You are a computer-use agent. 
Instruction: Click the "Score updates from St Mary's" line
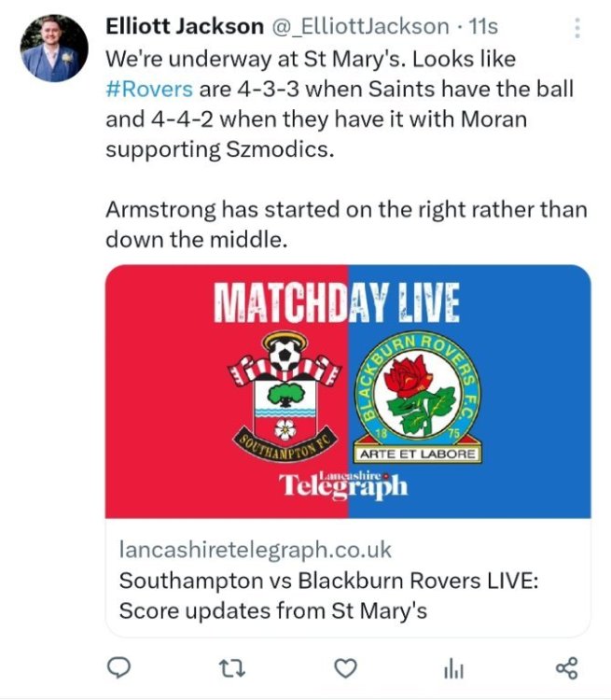pos(272,611)
